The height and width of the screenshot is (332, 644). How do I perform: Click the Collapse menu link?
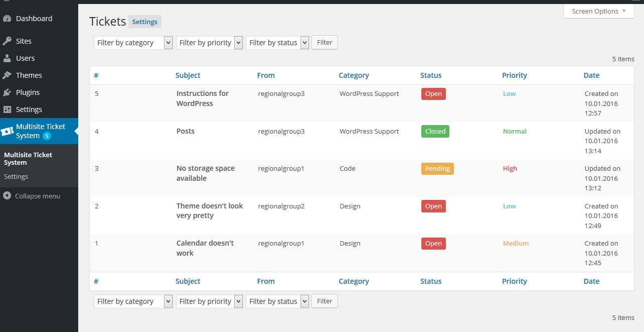pos(38,196)
